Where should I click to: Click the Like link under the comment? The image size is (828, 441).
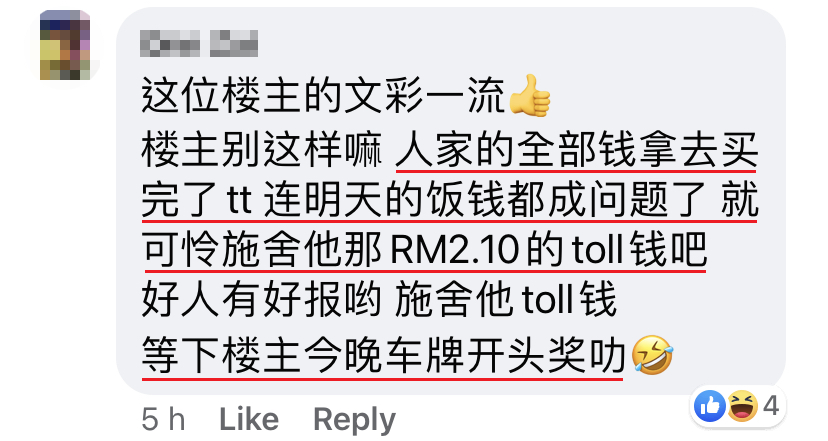249,420
